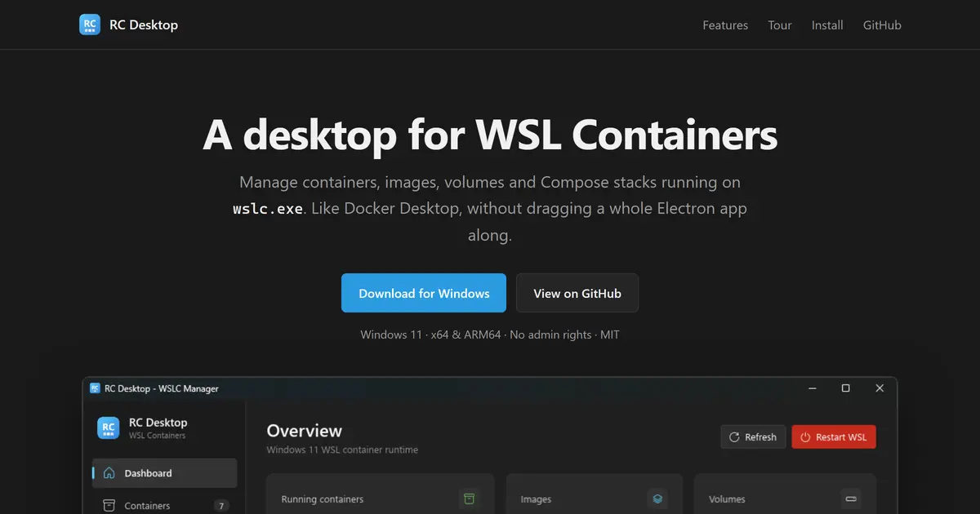This screenshot has height=514, width=980.
Task: Click the window title bar RC icon
Action: [x=95, y=388]
